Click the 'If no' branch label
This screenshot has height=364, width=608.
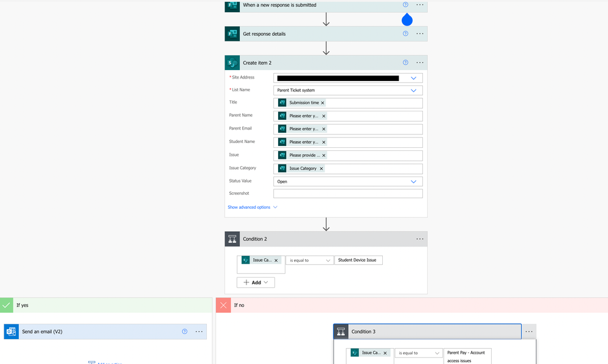(239, 305)
